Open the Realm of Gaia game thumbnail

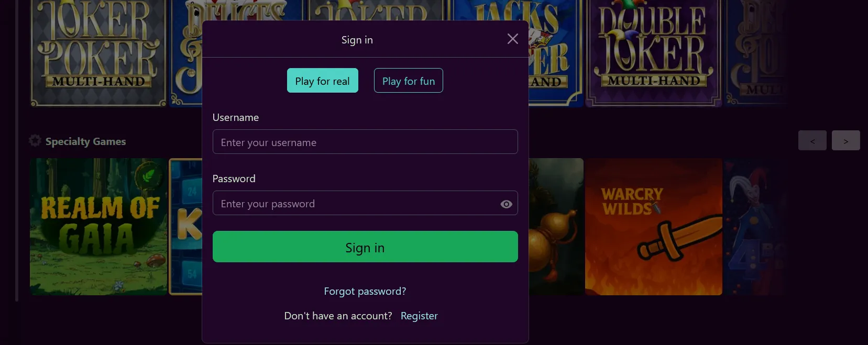[98, 226]
